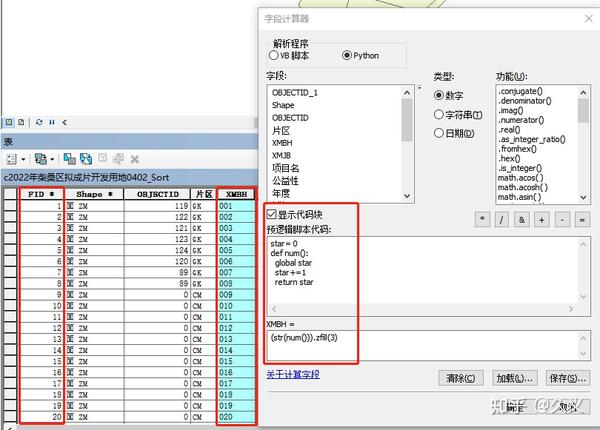Pick .numerator() in functions list

coord(521,120)
